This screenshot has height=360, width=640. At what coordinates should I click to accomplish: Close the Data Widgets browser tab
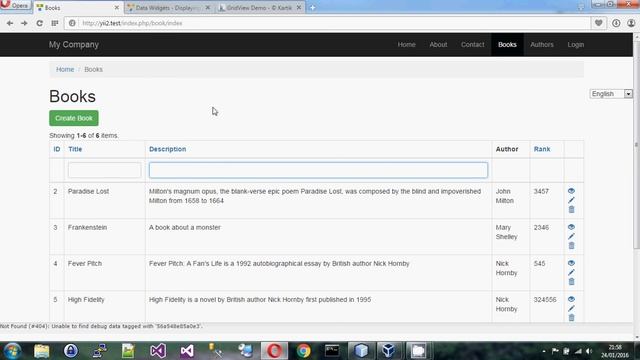207,7
